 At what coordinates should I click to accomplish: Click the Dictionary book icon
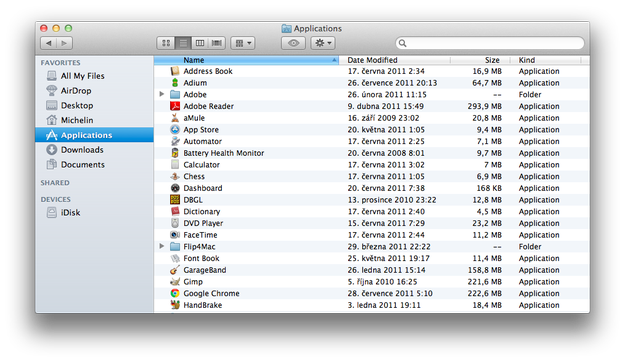point(175,211)
